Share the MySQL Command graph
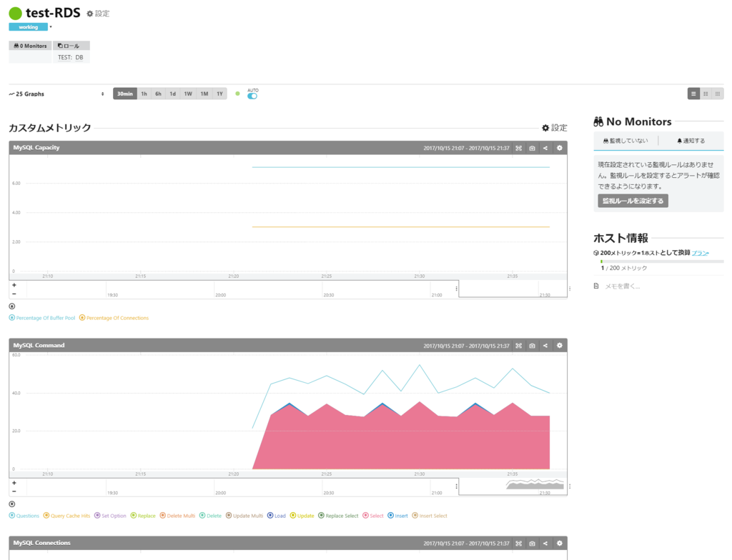The height and width of the screenshot is (560, 732). point(545,346)
